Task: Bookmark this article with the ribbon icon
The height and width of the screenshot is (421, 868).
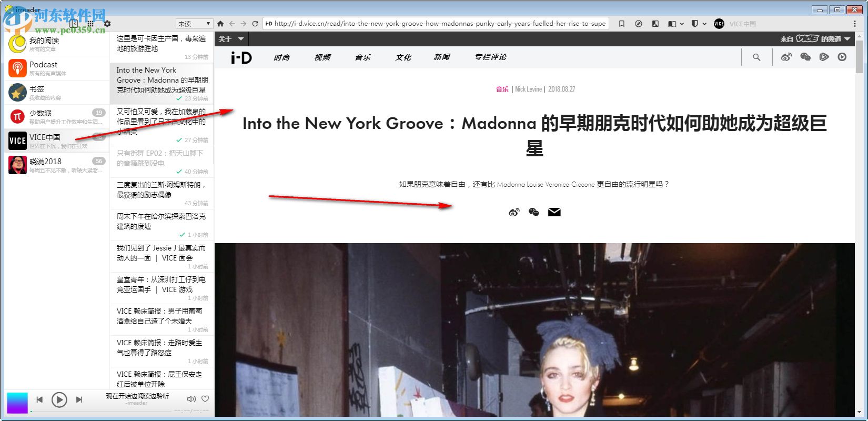Action: [x=621, y=24]
